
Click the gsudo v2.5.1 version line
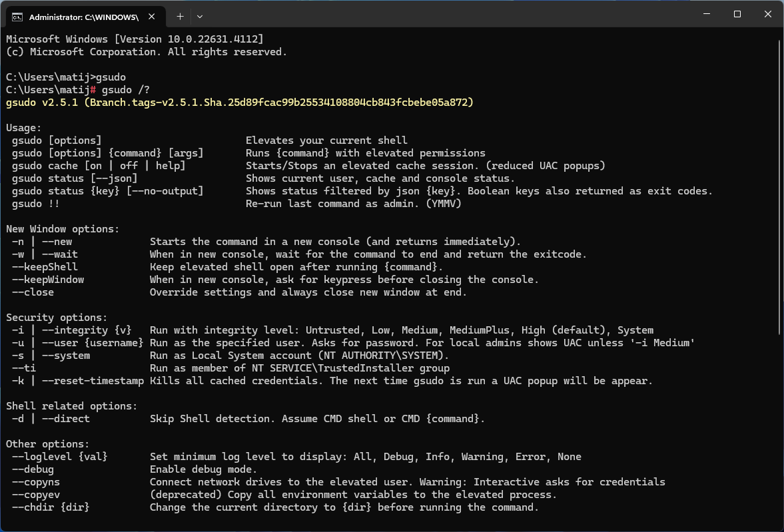pos(240,103)
